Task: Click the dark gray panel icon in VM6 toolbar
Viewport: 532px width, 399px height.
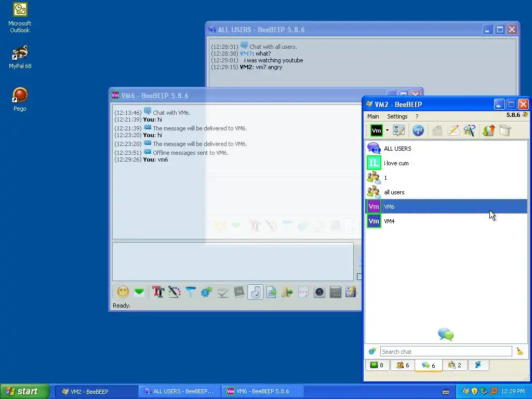Action: point(336,292)
